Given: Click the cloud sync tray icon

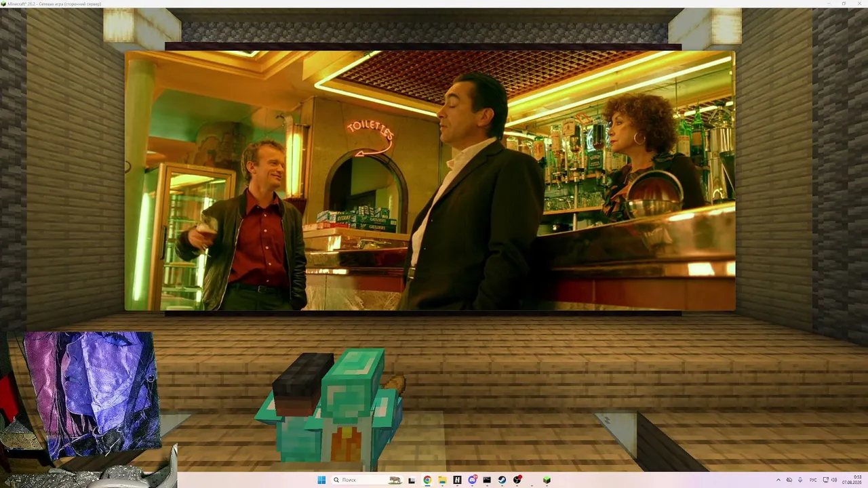Looking at the screenshot, I should (789, 480).
